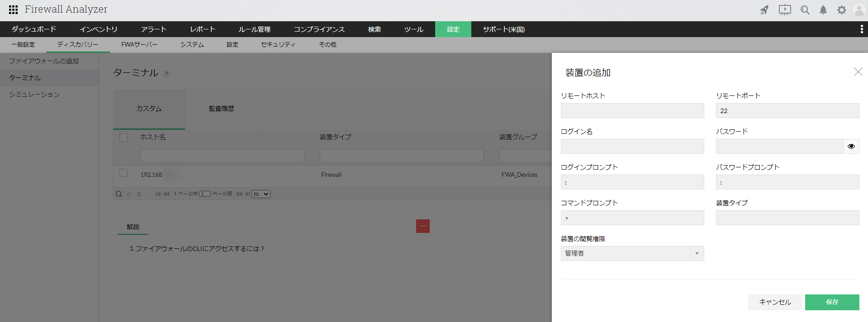
Task: Click the three-dot vertical menu icon
Action: 861,29
